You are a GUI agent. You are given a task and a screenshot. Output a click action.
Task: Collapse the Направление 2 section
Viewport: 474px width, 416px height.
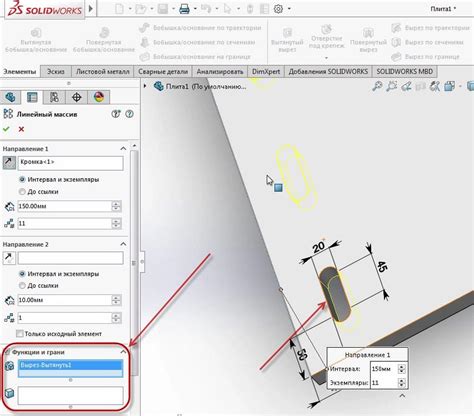tap(123, 244)
